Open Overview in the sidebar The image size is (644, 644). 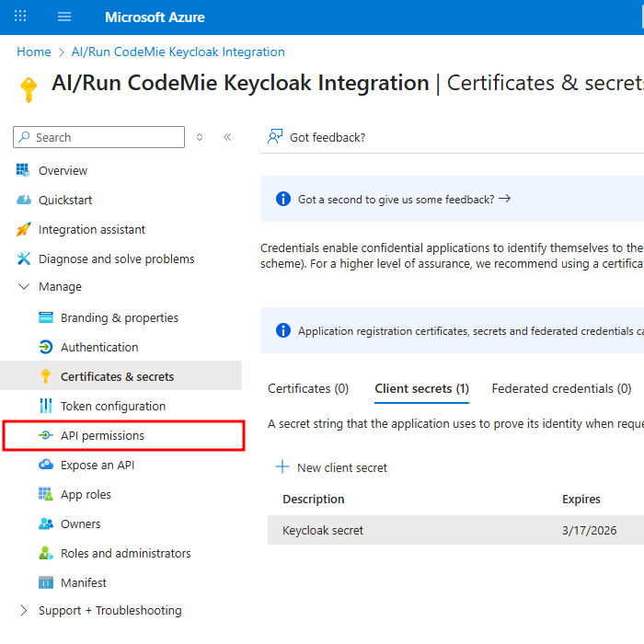(x=63, y=170)
